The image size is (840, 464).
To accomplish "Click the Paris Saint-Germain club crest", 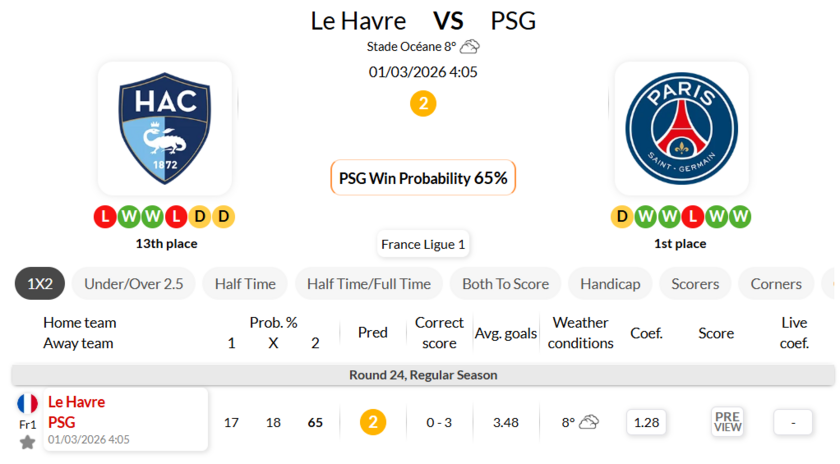I will point(681,128).
